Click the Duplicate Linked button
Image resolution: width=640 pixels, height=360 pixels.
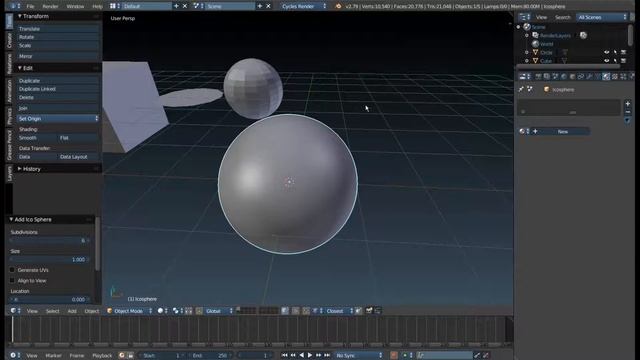click(58, 89)
